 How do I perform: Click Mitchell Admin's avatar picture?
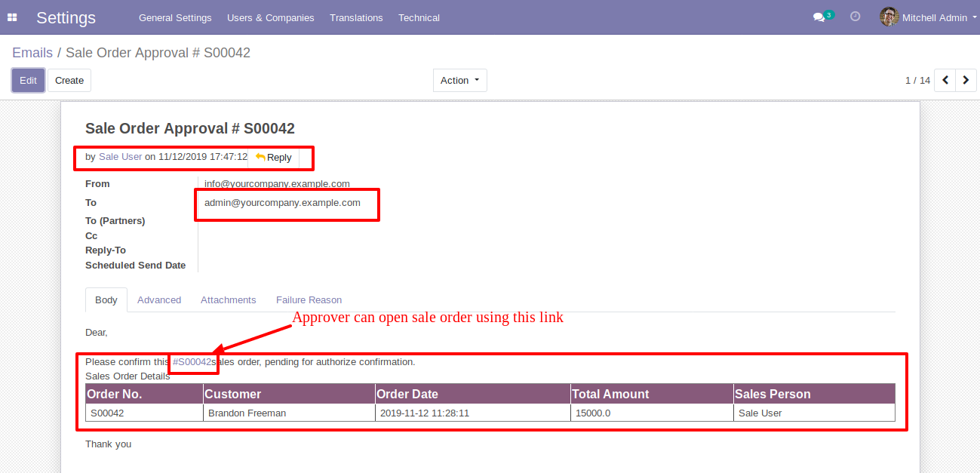(889, 17)
